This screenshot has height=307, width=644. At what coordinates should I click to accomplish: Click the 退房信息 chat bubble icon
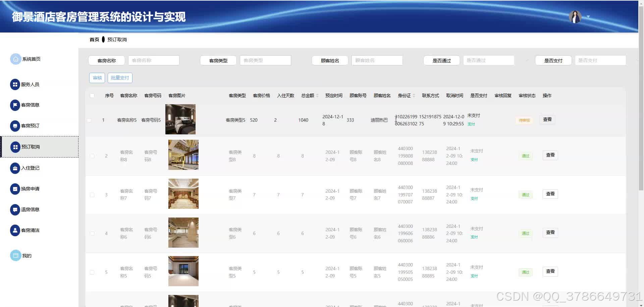tap(15, 209)
